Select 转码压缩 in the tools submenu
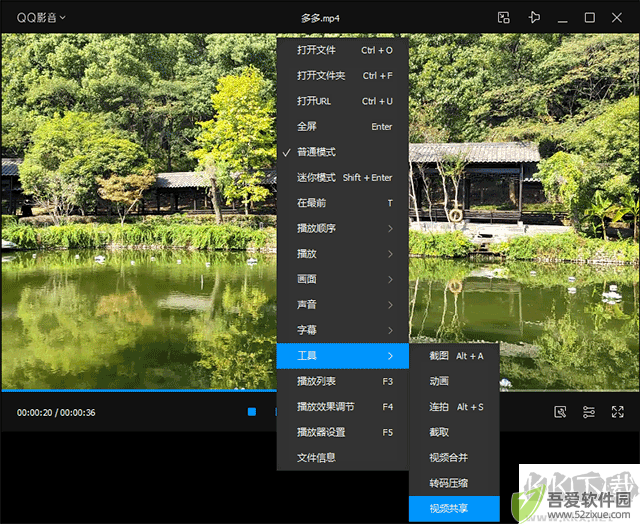640x524 pixels. (x=454, y=483)
